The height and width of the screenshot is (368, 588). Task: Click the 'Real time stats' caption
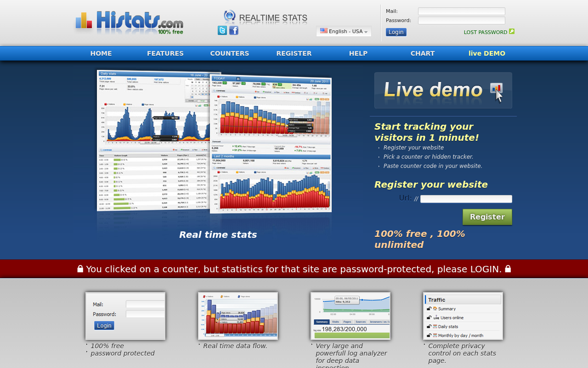click(218, 235)
